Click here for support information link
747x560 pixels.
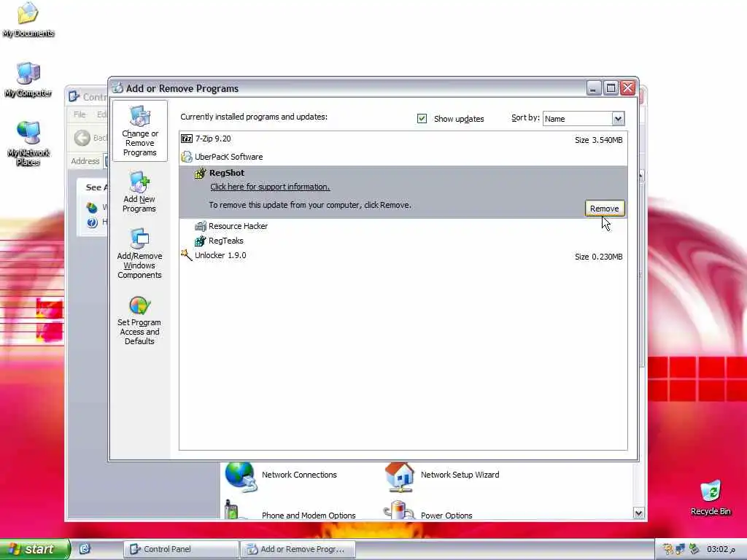coord(270,187)
